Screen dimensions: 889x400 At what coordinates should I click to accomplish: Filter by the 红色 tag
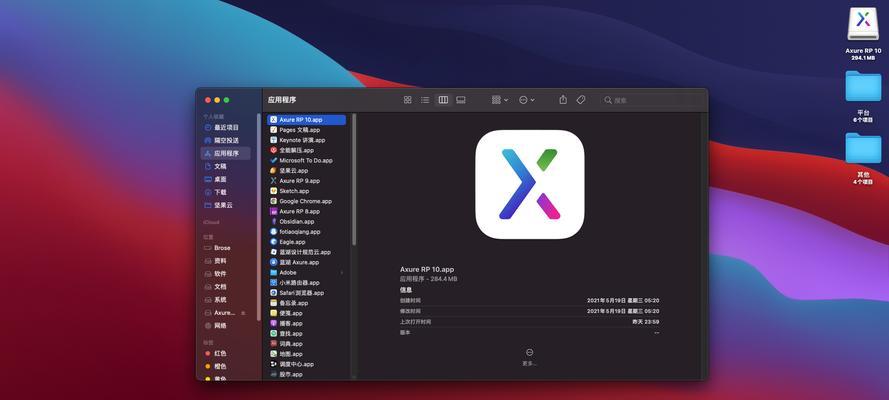226,353
